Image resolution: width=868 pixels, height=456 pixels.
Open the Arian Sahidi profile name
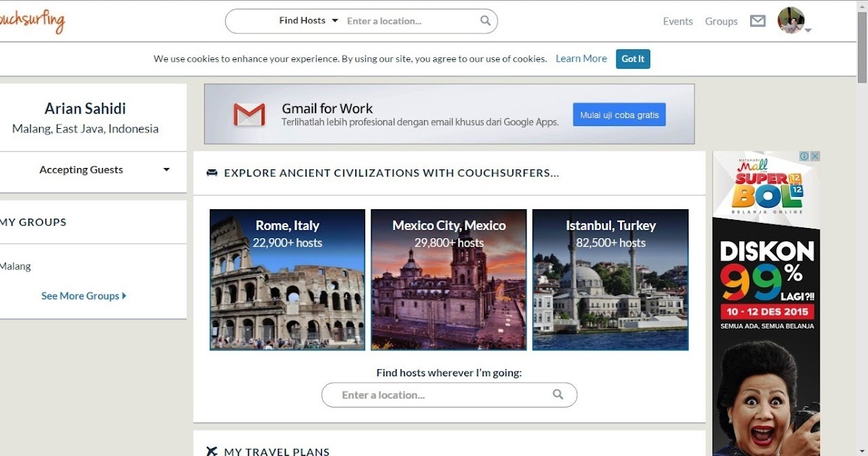(x=85, y=109)
